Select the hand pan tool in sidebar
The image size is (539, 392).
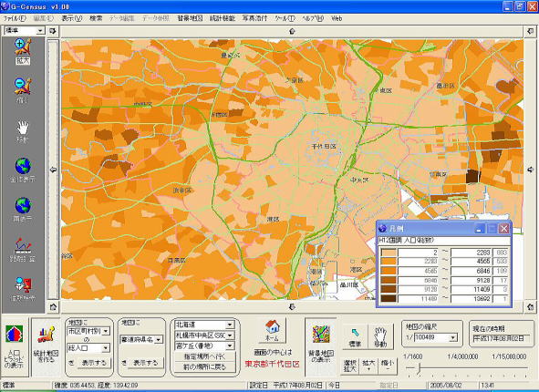(x=23, y=131)
